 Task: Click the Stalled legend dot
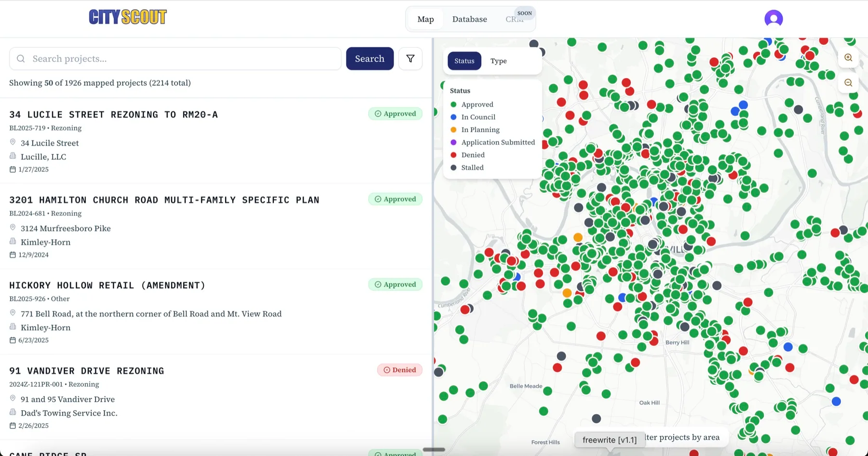453,168
